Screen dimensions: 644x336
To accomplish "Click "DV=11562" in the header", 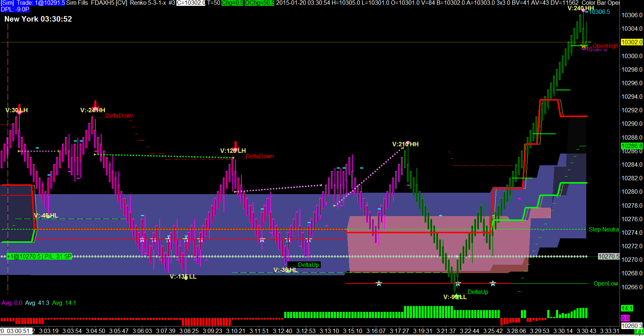I will tap(564, 3).
